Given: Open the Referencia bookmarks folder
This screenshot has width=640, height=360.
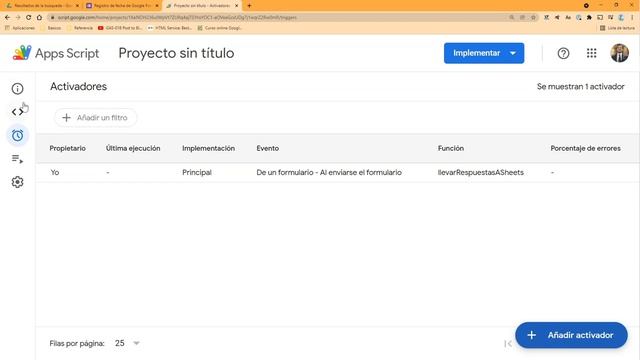Looking at the screenshot, I should [x=80, y=28].
